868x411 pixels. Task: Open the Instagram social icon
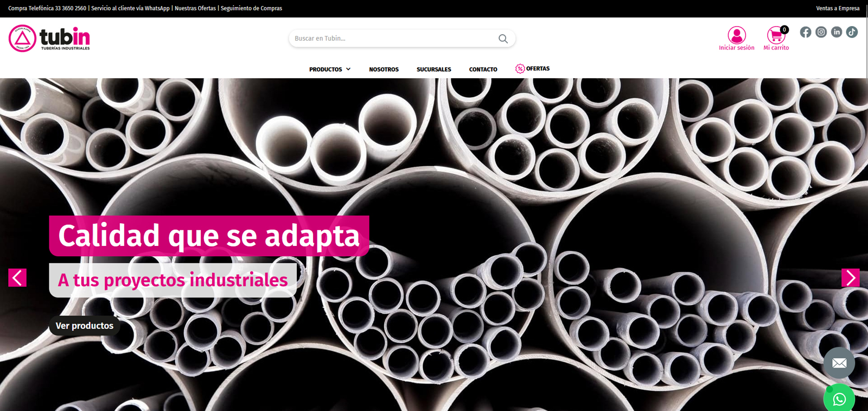pyautogui.click(x=821, y=32)
